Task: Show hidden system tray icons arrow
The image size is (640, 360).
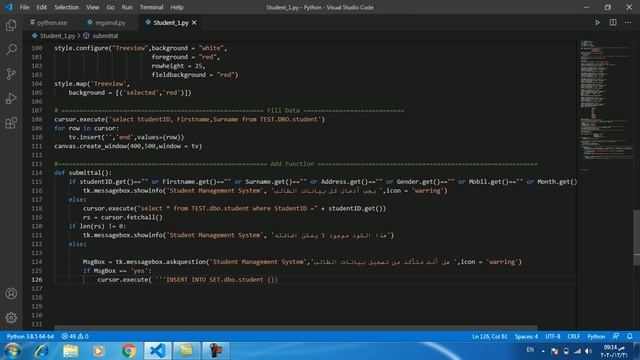Action: [543, 351]
